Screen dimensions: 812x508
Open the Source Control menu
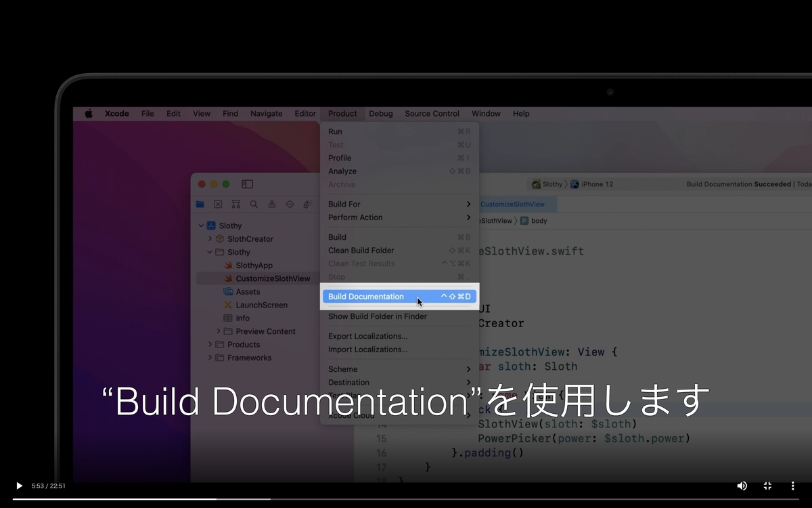[x=432, y=114]
